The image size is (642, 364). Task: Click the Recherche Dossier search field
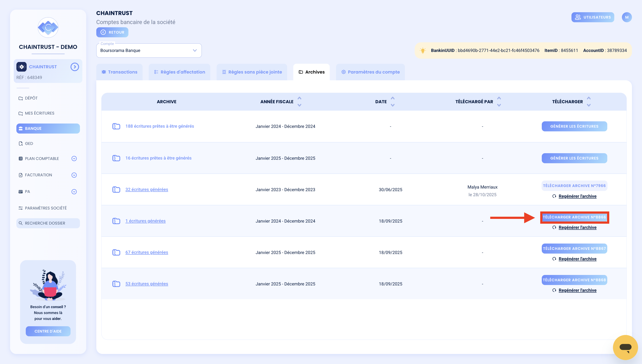click(x=48, y=223)
